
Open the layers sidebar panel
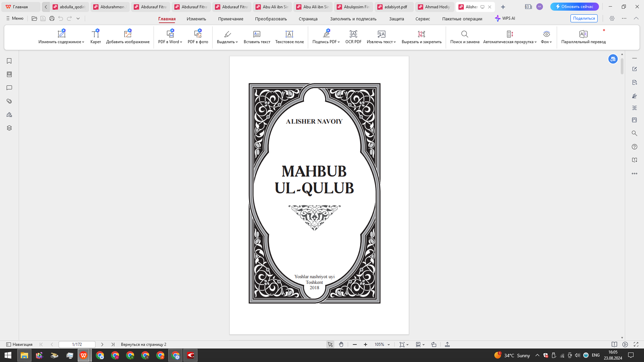9,128
